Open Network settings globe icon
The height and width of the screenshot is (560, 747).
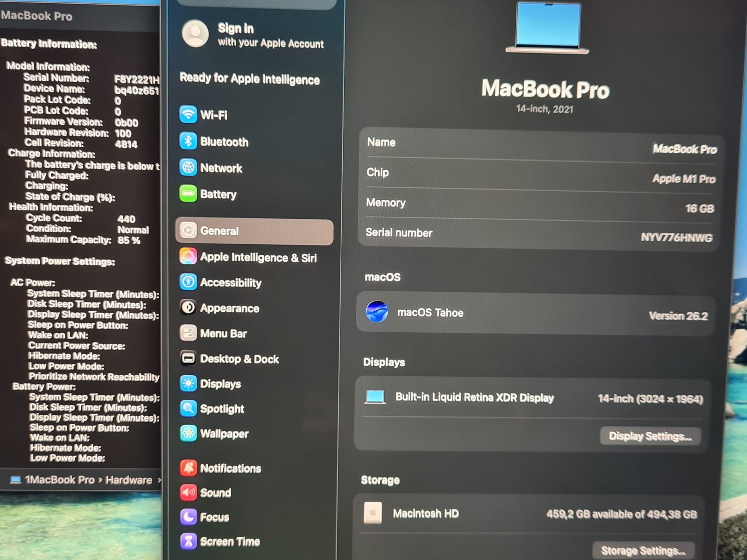(x=188, y=167)
